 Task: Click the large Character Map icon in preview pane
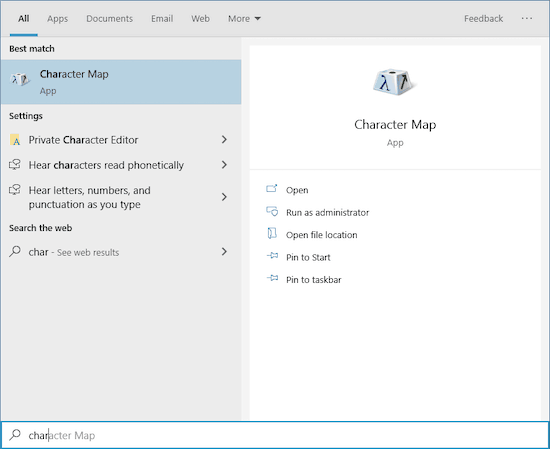tap(395, 82)
